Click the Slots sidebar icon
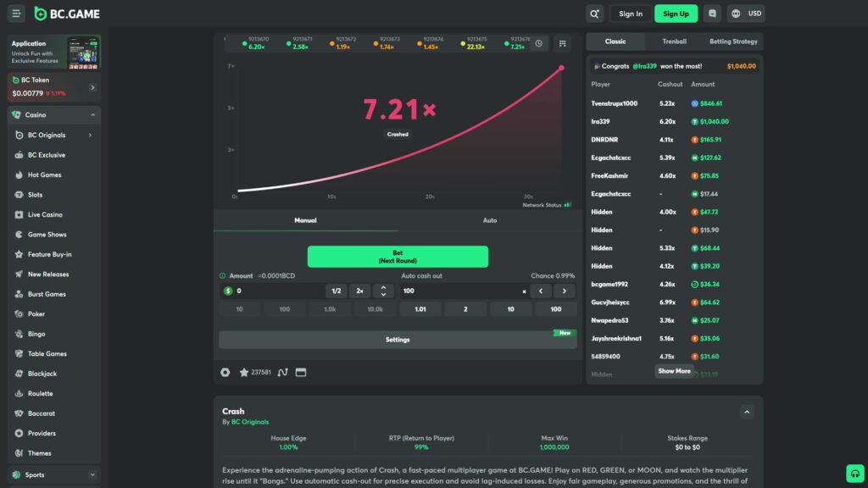Screen dimensions: 868x488 coord(19,195)
